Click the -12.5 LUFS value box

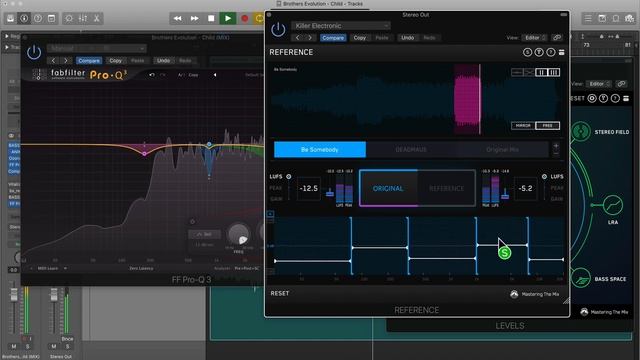[x=309, y=189]
